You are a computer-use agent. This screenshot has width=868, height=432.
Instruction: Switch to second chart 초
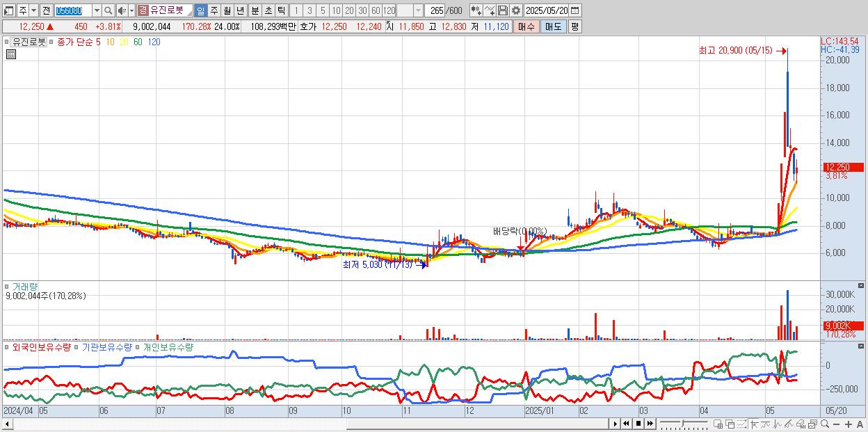[x=268, y=10]
